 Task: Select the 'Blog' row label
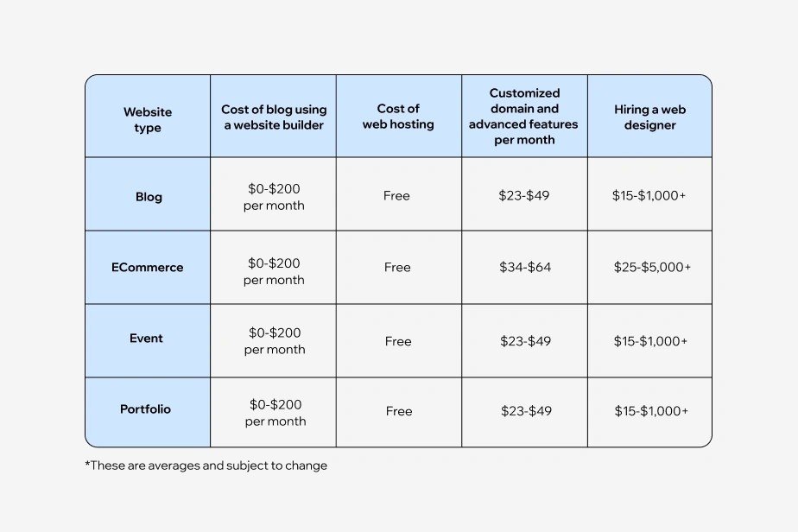[149, 197]
